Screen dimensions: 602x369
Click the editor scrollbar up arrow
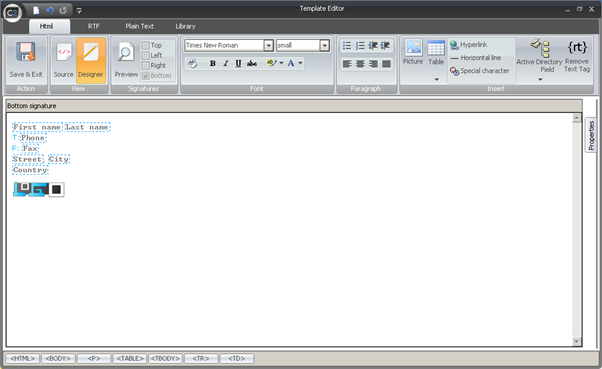576,118
